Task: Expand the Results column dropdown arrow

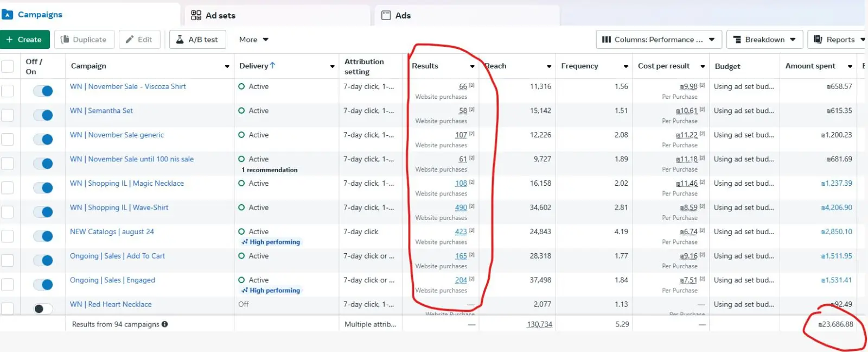Action: click(x=472, y=66)
